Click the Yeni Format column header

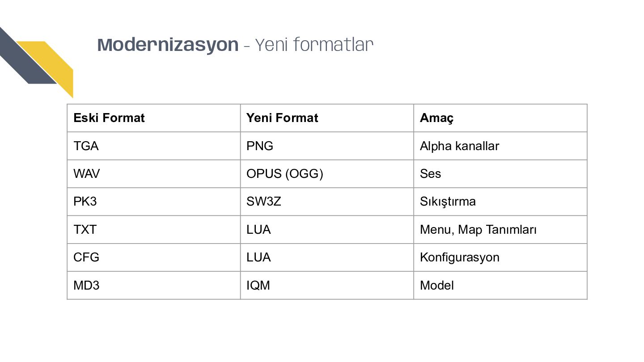pos(327,118)
